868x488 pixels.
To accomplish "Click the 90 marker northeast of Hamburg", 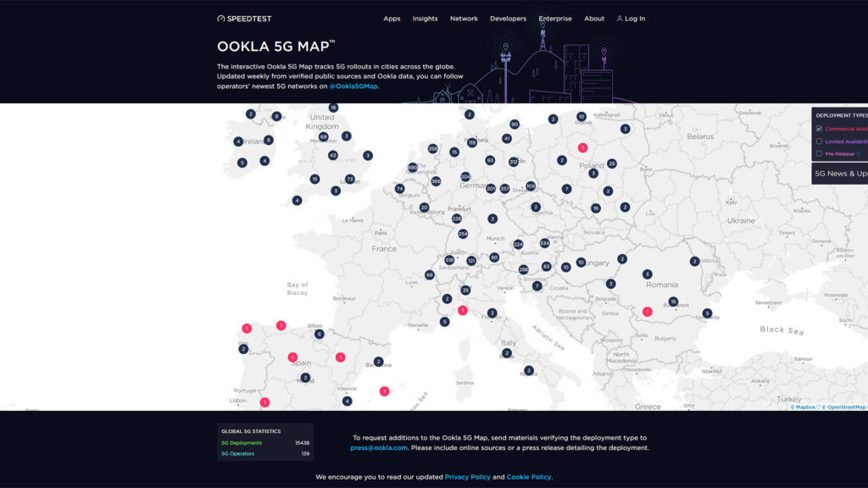I will point(515,125).
